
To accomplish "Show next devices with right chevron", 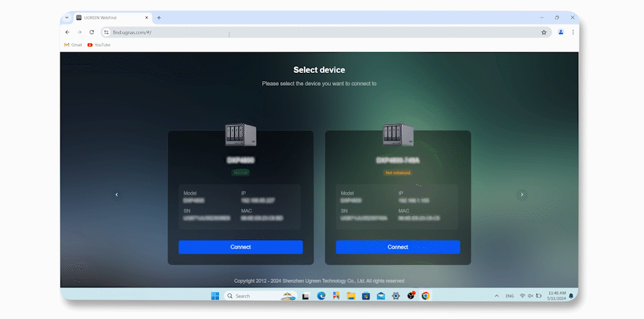I will click(522, 195).
